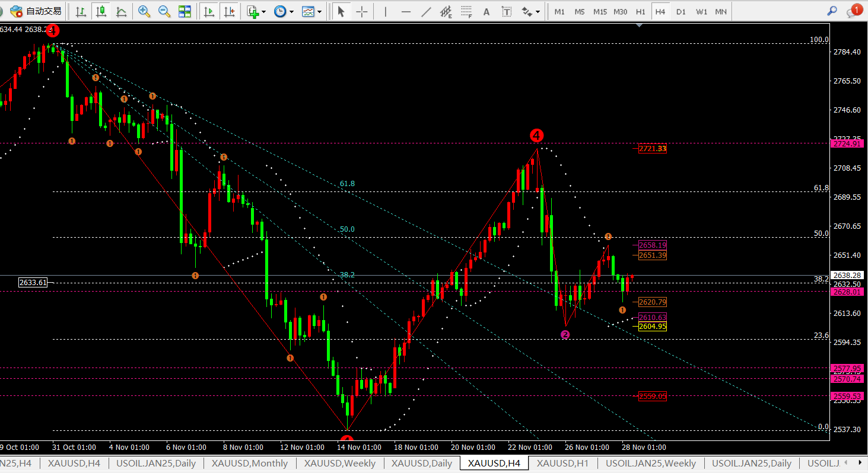Open USOIL.JAN25,Daily tab after the Weekly tab
The width and height of the screenshot is (868, 473).
752,464
